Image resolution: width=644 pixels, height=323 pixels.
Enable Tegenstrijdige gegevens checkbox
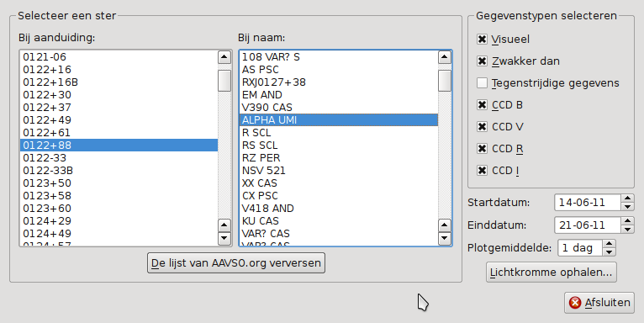(x=483, y=83)
